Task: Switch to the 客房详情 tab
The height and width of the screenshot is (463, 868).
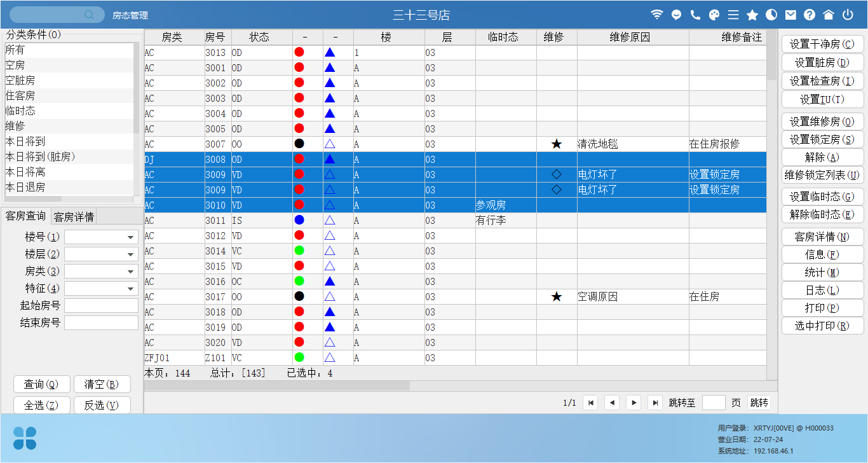Action: (x=74, y=217)
